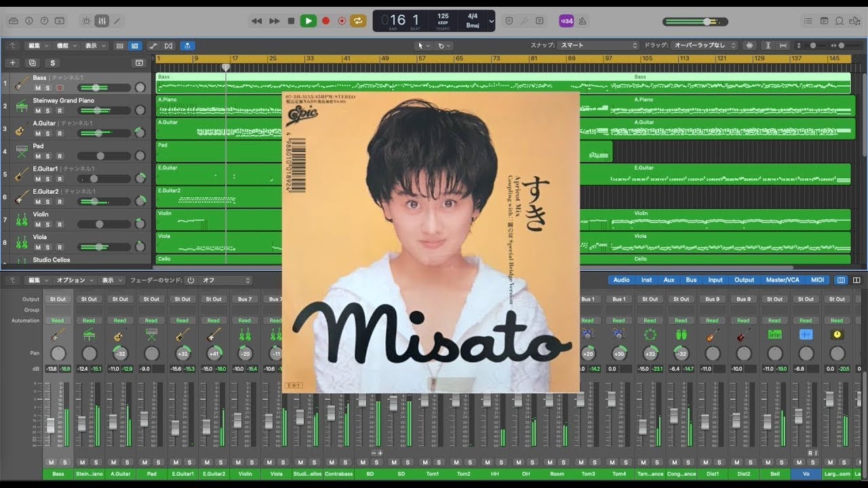
Task: Switch to grid view icon in tracks toolbar
Action: tap(120, 45)
